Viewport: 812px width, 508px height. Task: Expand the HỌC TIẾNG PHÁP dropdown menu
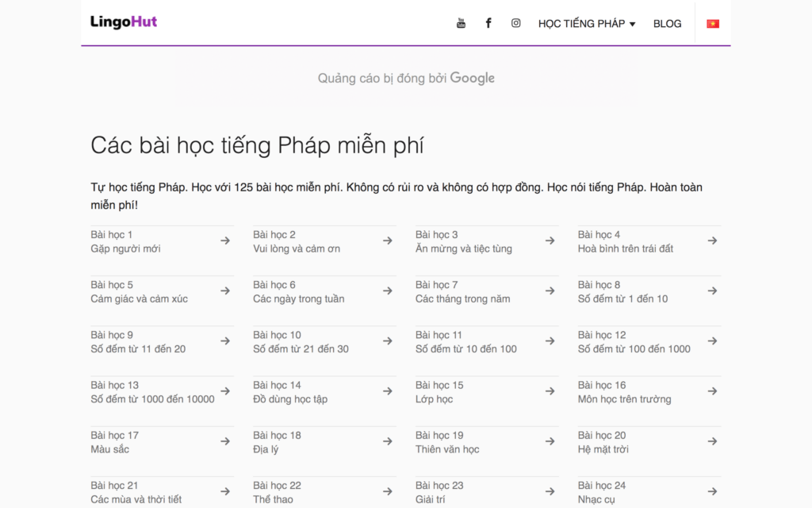click(587, 24)
